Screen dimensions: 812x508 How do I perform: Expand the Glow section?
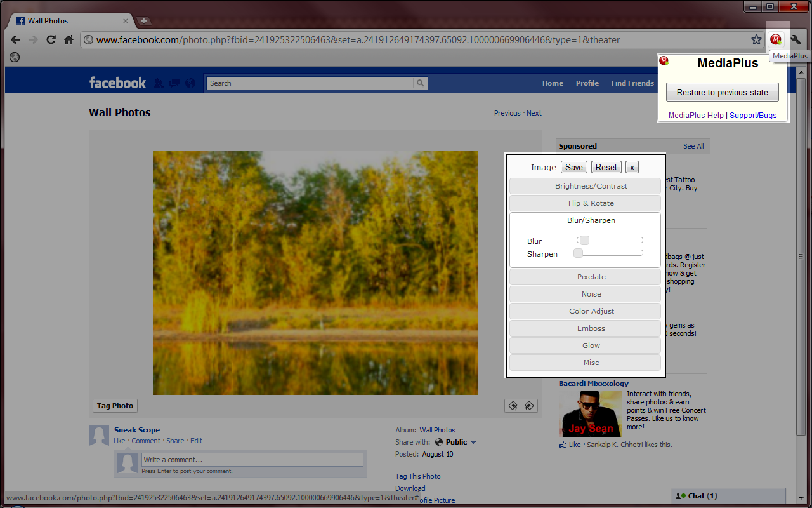tap(585, 345)
